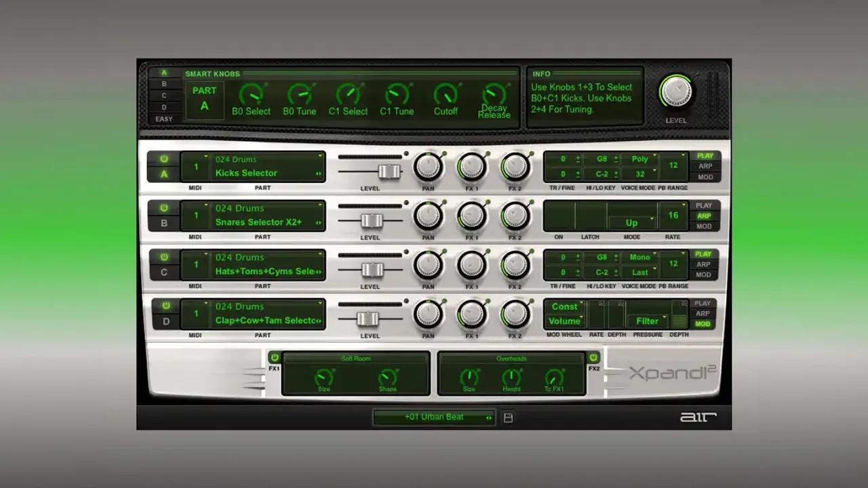This screenshot has width=868, height=488.
Task: Adjust the B0 Tune smart knob
Action: pyautogui.click(x=299, y=94)
